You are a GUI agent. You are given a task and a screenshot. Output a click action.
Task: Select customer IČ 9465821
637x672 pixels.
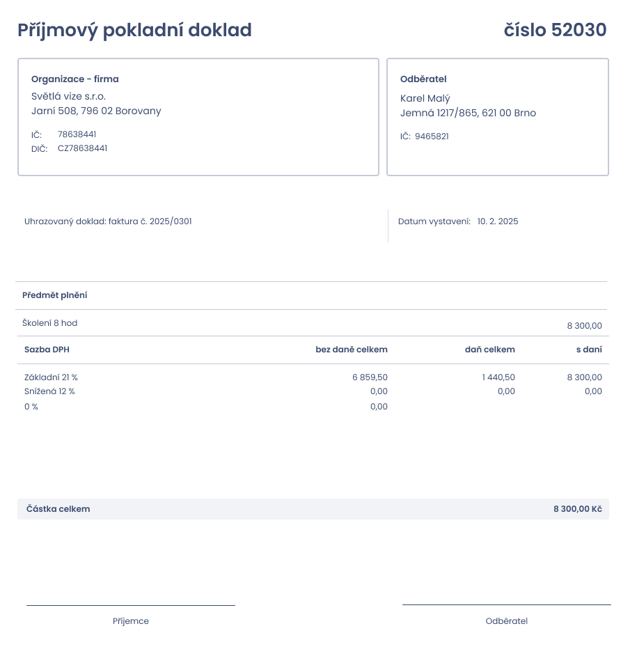tap(432, 136)
